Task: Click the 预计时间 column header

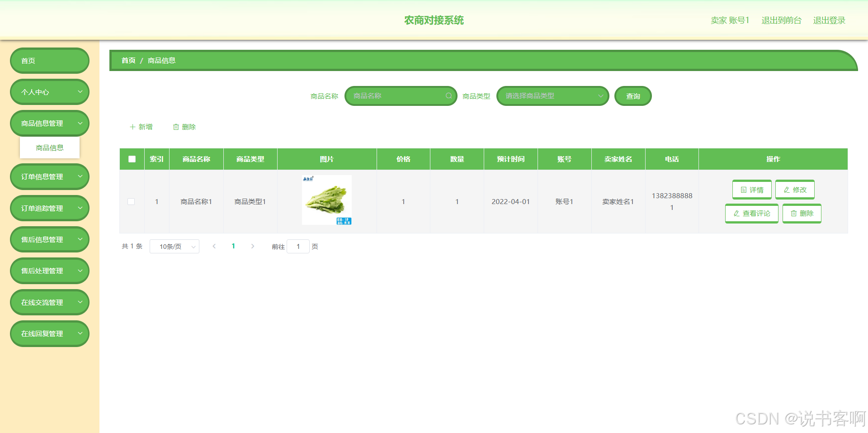Action: 511,159
